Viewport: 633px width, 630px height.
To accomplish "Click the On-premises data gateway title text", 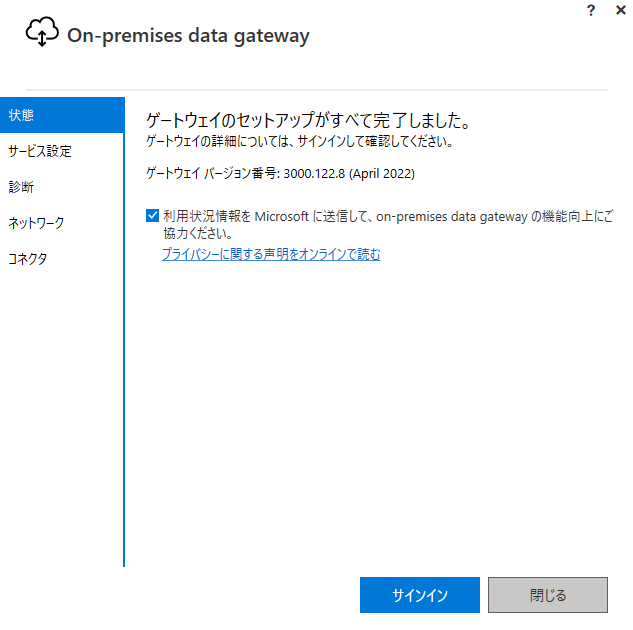I will [x=189, y=36].
